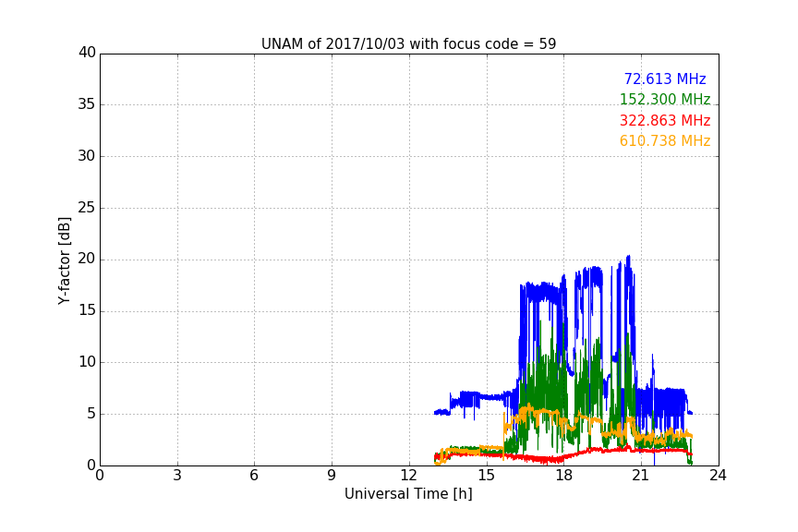The height and width of the screenshot is (532, 798).
Task: Click the 'Universal Time [h]' axis label
Action: click(408, 494)
